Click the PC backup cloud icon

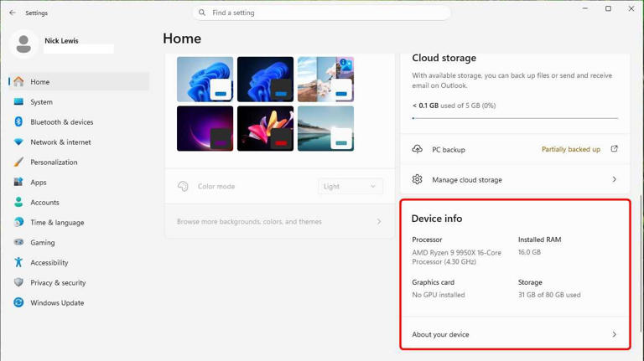click(x=418, y=149)
